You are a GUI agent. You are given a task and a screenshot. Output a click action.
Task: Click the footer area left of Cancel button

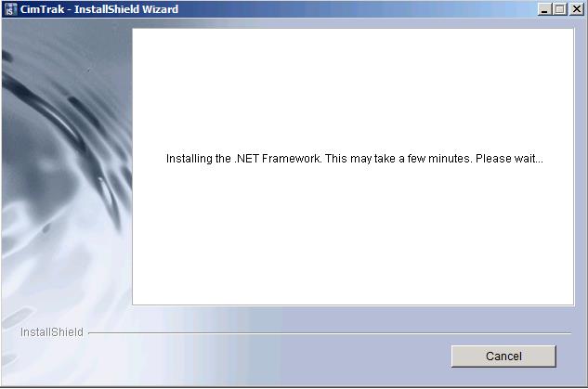[x=263, y=356]
